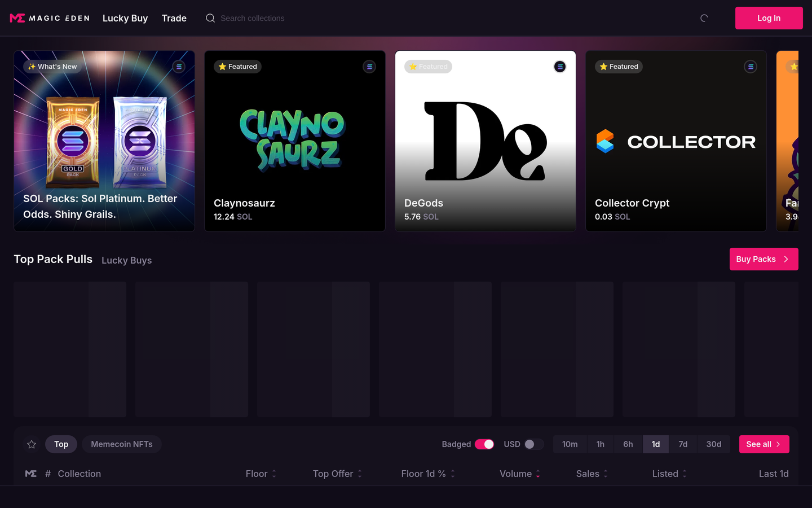Set time range to 6h
Image resolution: width=812 pixels, height=508 pixels.
pos(628,444)
